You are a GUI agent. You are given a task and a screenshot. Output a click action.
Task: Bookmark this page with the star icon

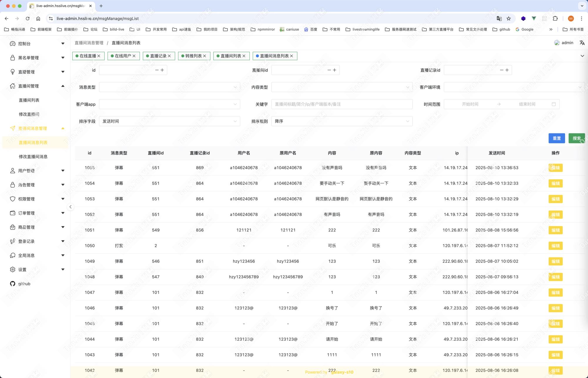[x=509, y=19]
